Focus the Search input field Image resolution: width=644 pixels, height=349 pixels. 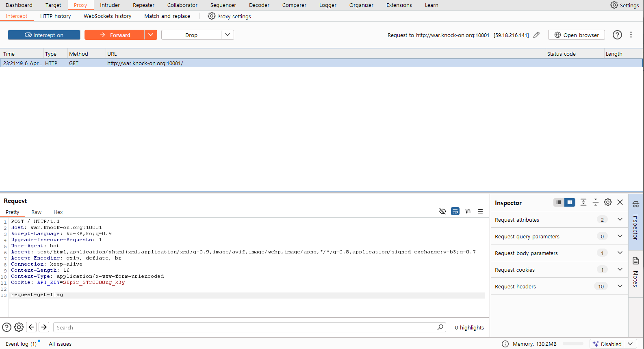(249, 327)
